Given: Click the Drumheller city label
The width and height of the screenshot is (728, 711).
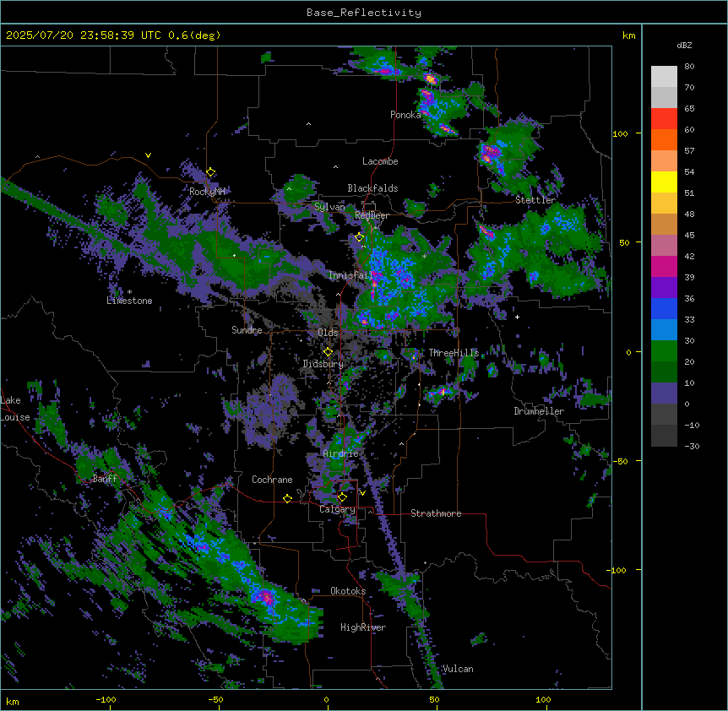Looking at the screenshot, I should tap(539, 411).
